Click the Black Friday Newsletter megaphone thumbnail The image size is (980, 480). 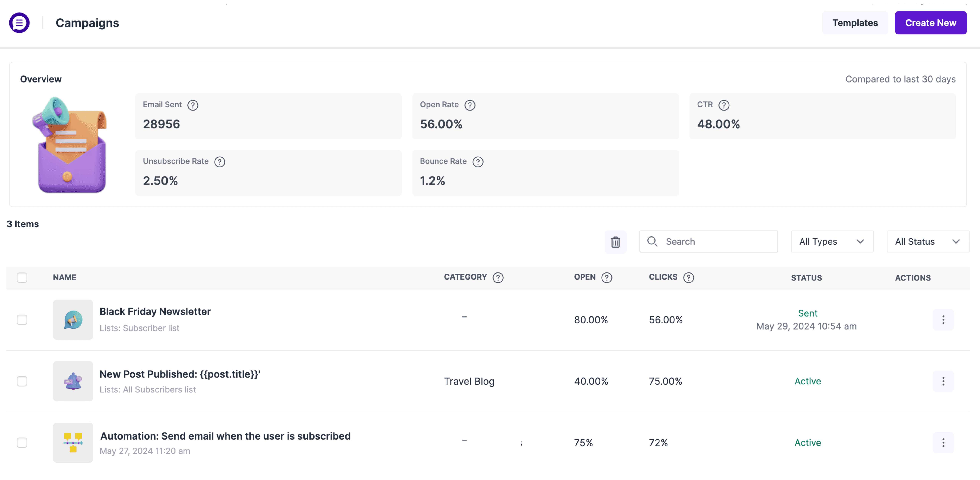tap(73, 320)
